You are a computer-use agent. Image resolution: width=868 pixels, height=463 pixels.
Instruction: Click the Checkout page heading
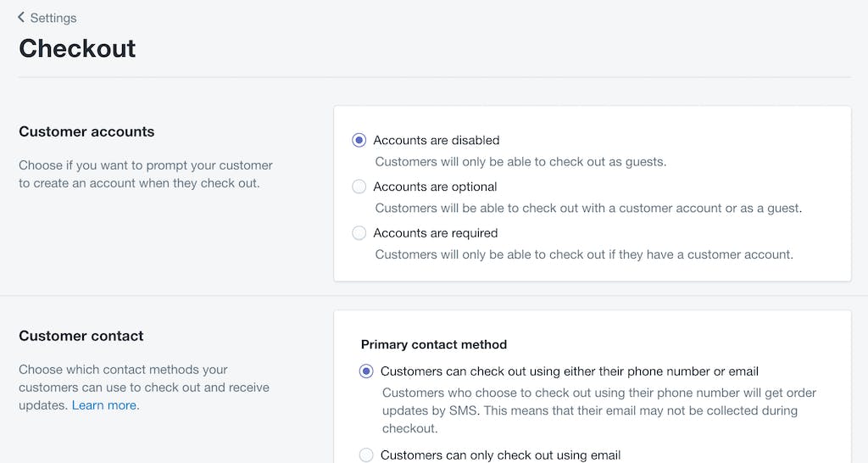point(77,48)
